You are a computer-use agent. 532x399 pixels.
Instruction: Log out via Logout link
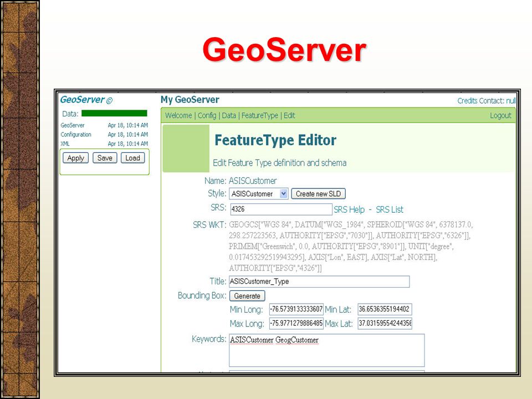pos(500,116)
